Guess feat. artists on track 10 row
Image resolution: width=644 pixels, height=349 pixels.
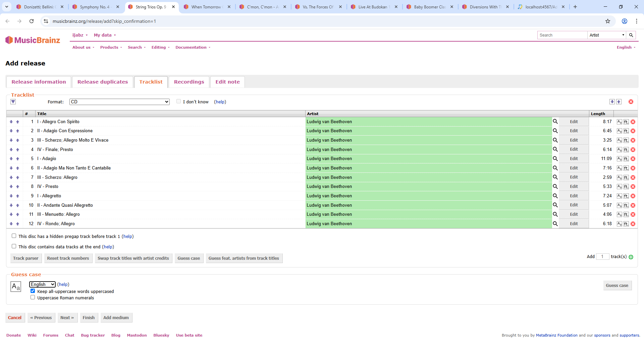(626, 205)
